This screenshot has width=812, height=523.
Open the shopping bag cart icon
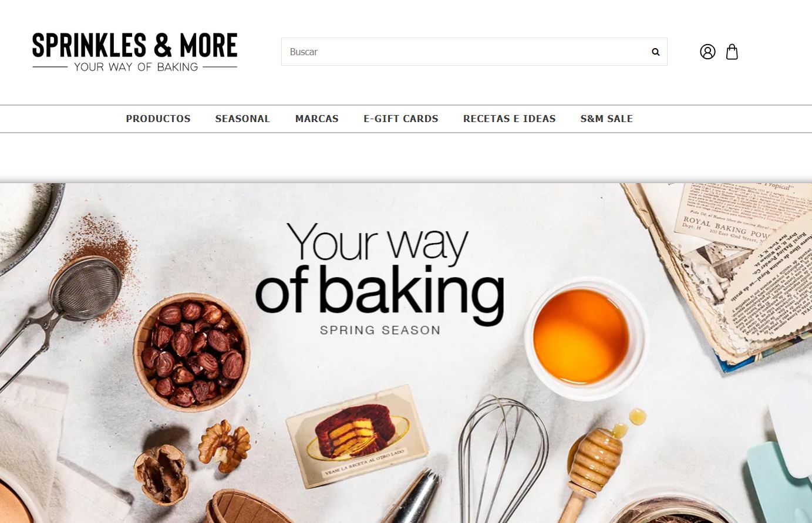pos(732,52)
